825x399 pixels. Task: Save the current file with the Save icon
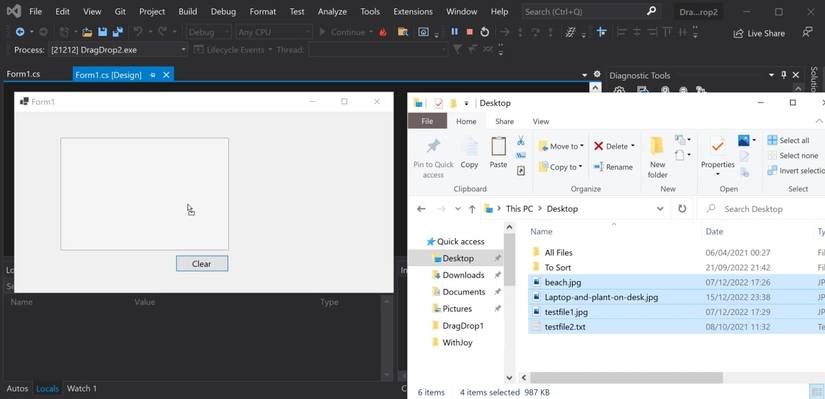tap(103, 32)
